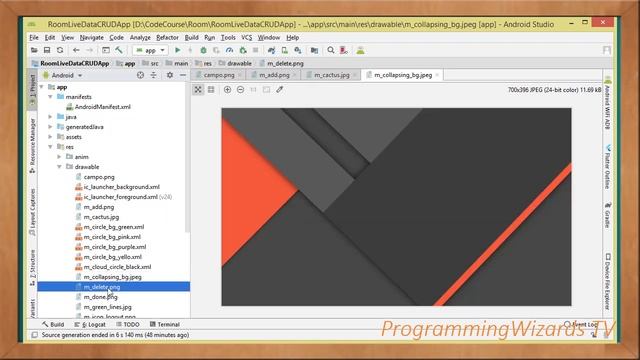This screenshot has height=360, width=640.
Task: Close the m_collapsing_bg.jpeg tab
Action: (x=437, y=75)
